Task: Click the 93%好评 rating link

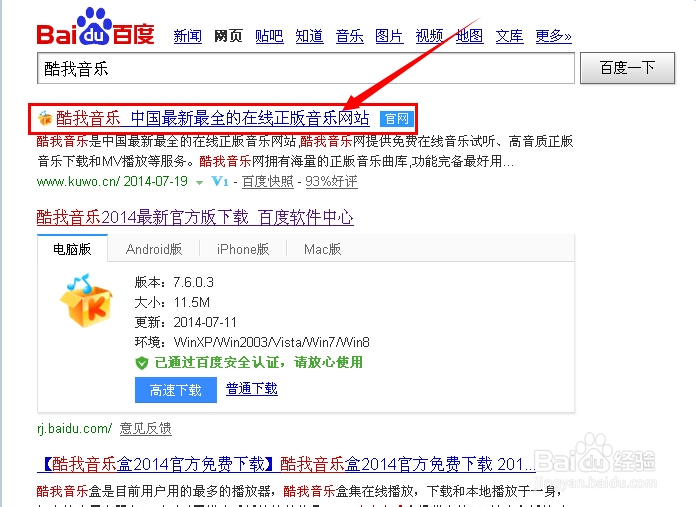Action: point(331,182)
